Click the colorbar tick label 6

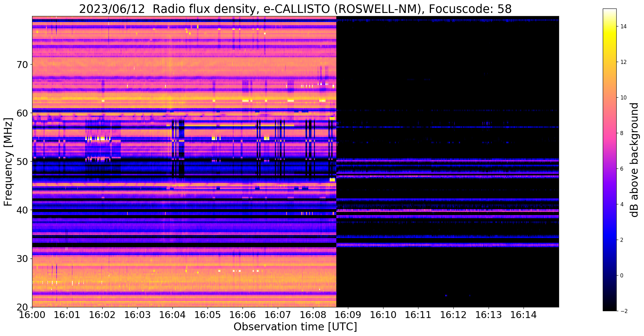pyautogui.click(x=621, y=169)
